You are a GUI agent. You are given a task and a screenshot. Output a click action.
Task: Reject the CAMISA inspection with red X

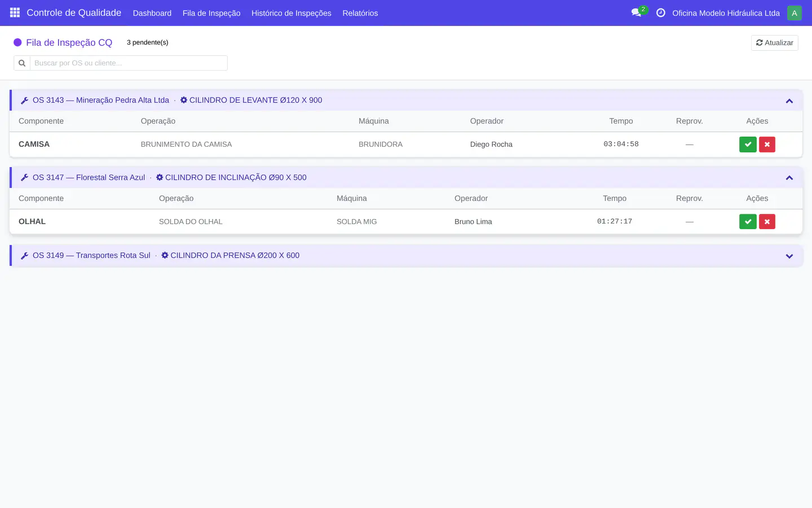coord(767,144)
